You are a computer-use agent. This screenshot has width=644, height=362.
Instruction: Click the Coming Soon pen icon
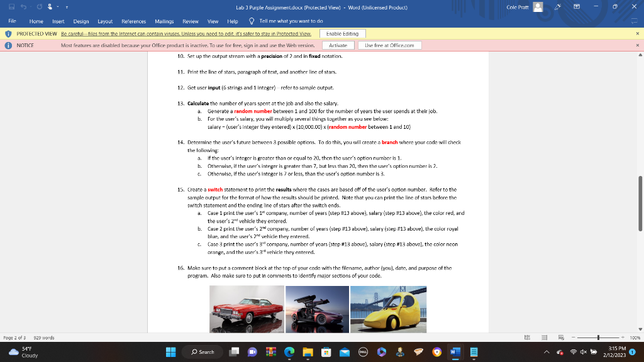coord(558,7)
